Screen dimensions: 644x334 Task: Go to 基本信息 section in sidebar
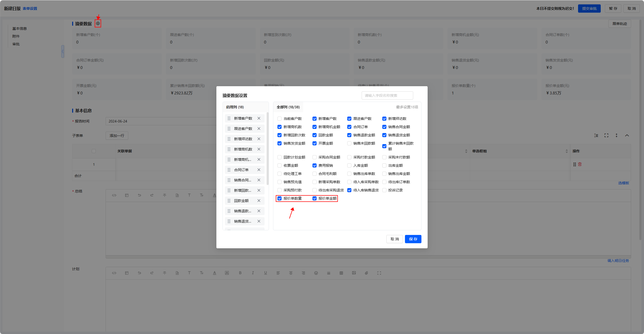click(x=20, y=29)
